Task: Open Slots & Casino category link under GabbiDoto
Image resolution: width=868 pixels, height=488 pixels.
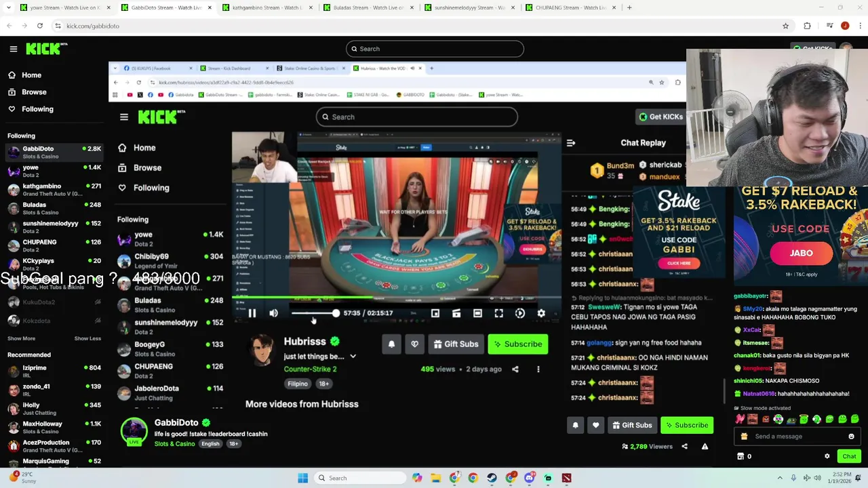Action: (174, 444)
